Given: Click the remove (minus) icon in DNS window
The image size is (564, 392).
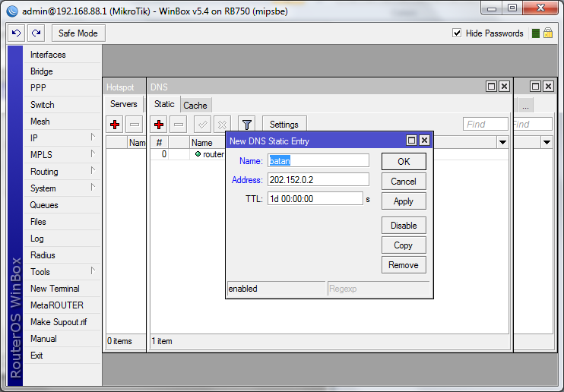Looking at the screenshot, I should pyautogui.click(x=179, y=125).
